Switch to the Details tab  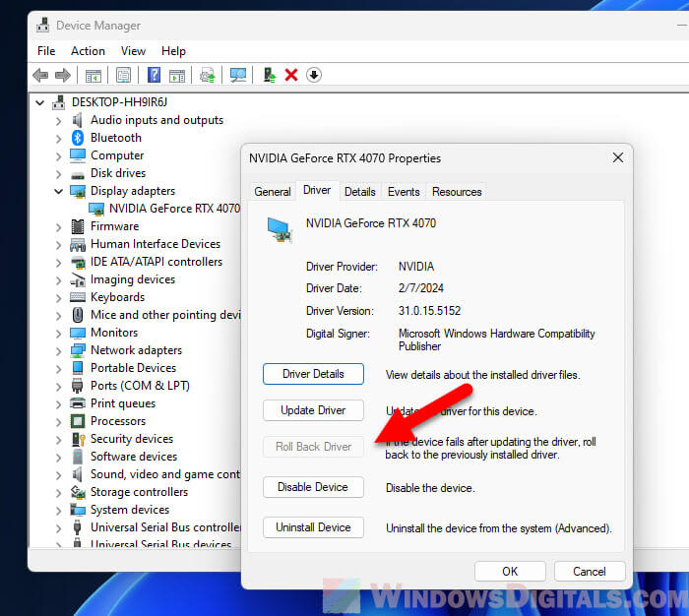(x=360, y=192)
